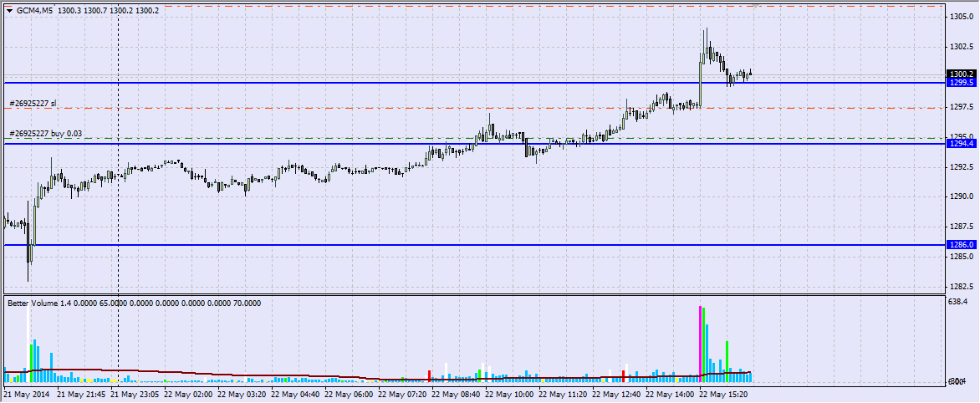This screenshot has height=403, width=980.
Task: Click the black current price tag 1300.2
Action: tap(962, 74)
